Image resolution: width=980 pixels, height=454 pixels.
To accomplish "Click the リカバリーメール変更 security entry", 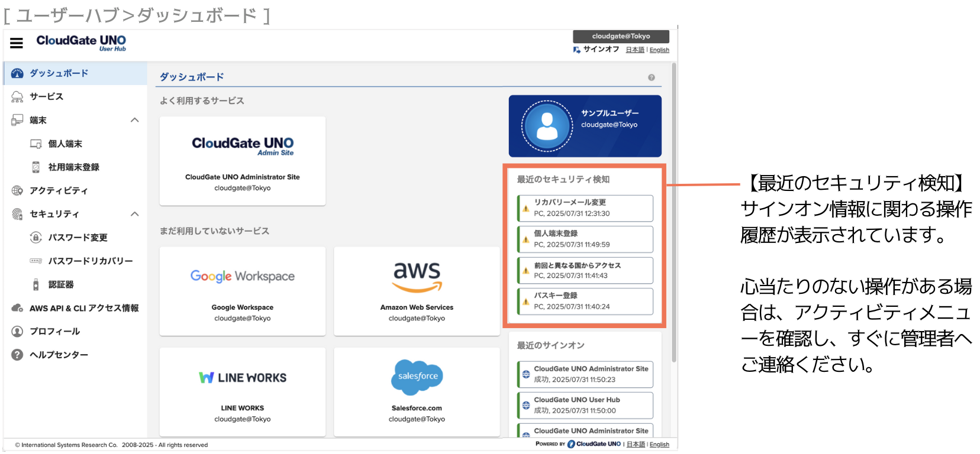I will click(585, 208).
